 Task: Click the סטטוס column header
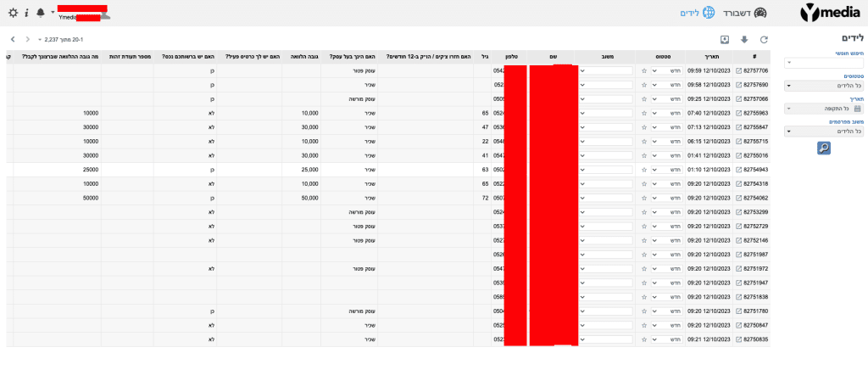[x=660, y=57]
